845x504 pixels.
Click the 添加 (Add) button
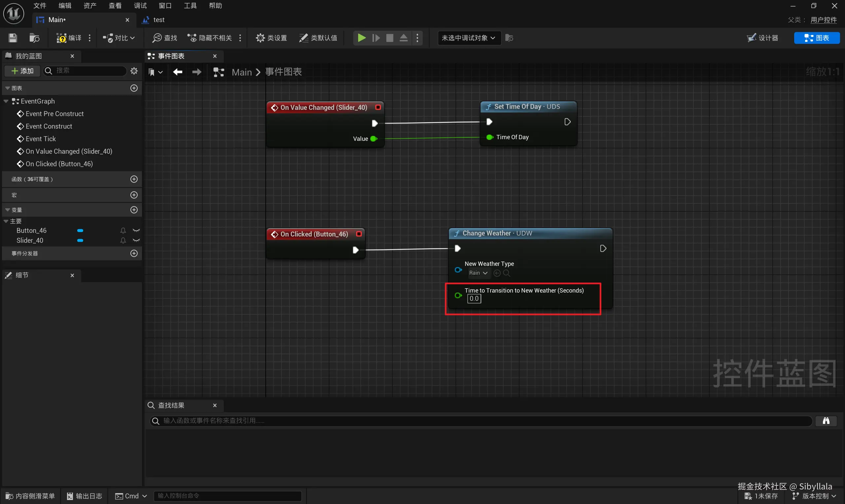22,71
